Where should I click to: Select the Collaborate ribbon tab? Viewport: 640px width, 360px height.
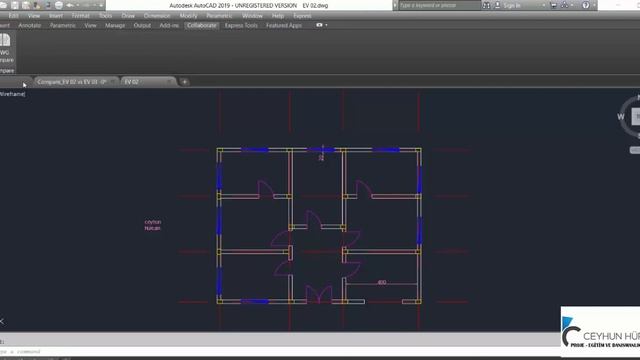pos(202,25)
